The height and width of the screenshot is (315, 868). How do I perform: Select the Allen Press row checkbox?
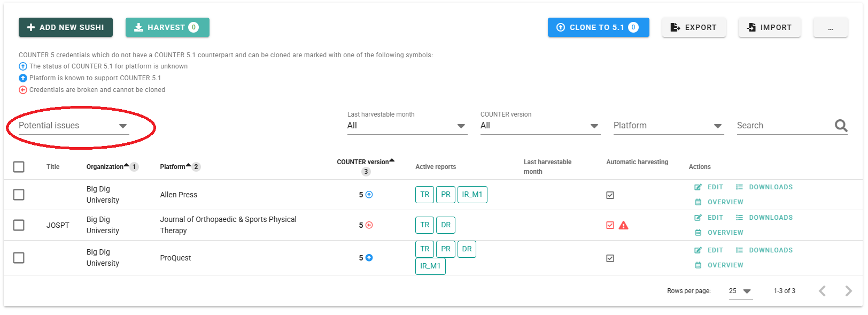click(19, 195)
